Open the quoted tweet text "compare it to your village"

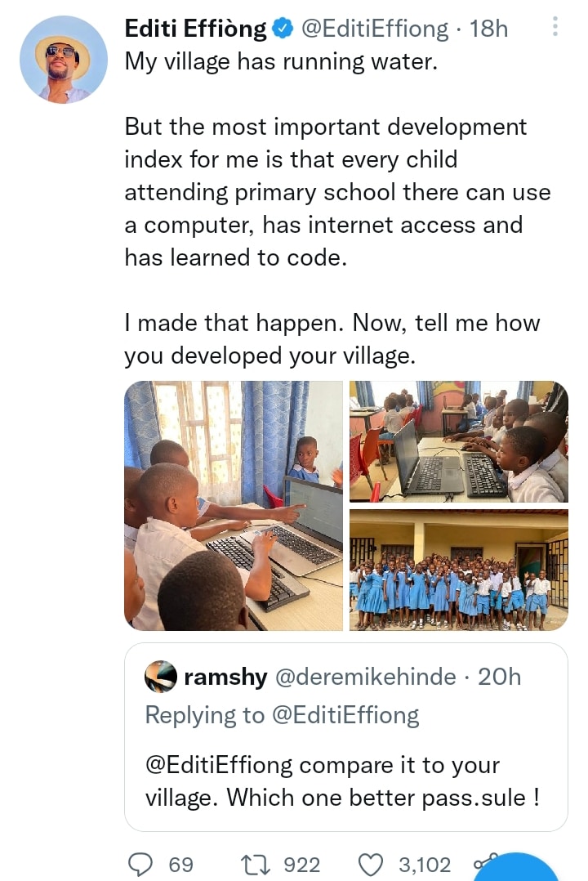point(341,780)
